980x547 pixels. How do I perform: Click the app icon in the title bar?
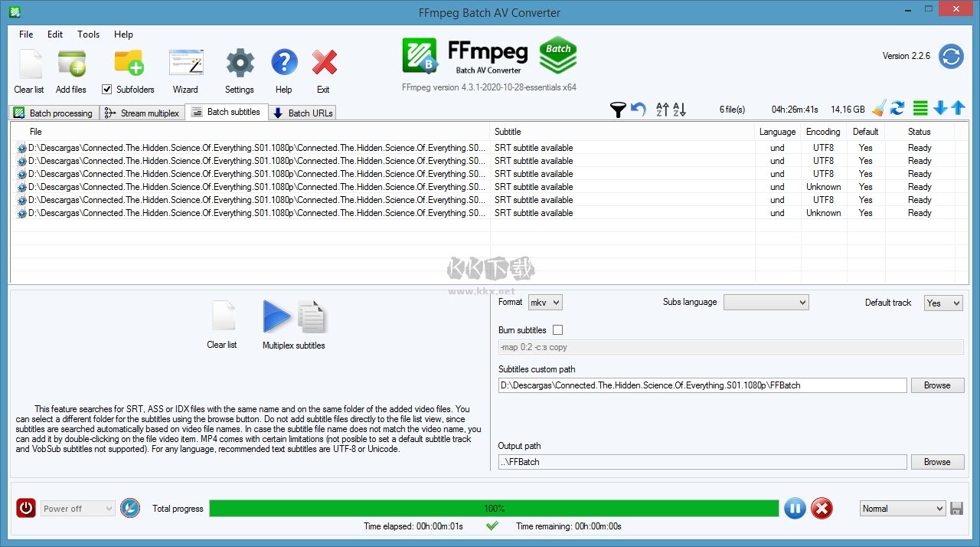coord(14,11)
